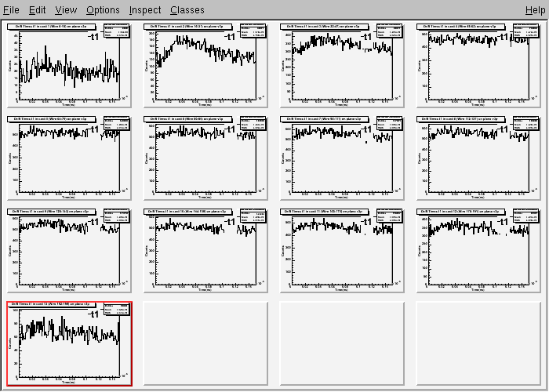Click the statistics box in card 13 pad

pyautogui.click(x=117, y=308)
